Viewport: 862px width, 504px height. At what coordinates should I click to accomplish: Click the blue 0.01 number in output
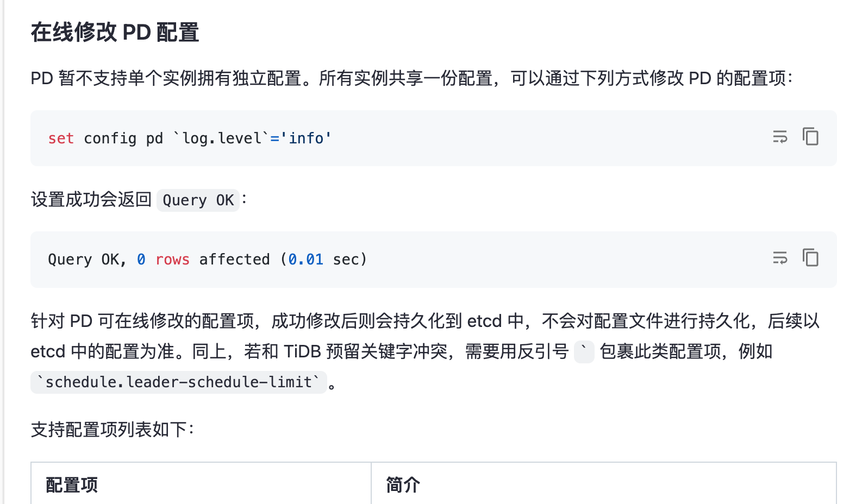click(x=305, y=260)
